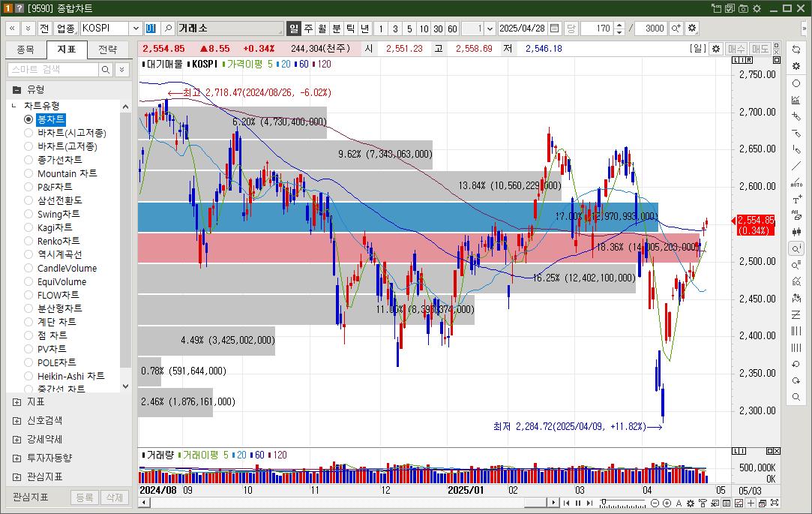Screen dimensions: 812x514
Task: Select the 분 minute period
Action: pos(337,28)
